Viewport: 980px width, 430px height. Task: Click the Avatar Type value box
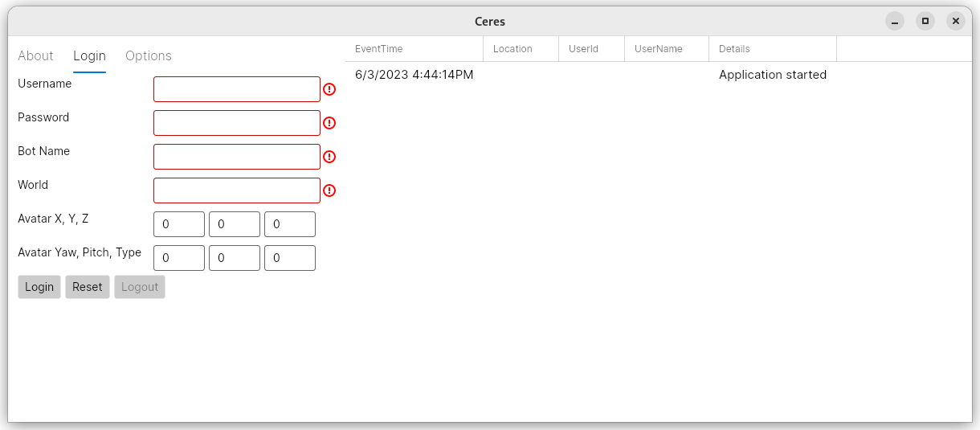click(290, 258)
